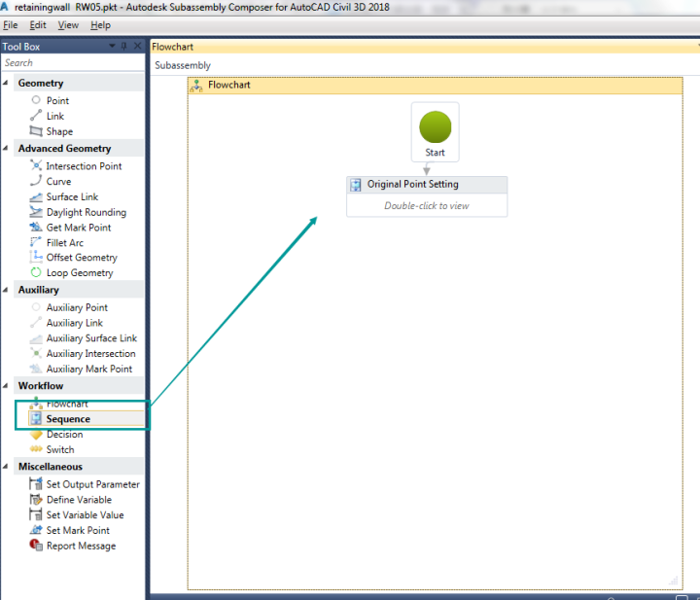
Task: Click the 'Double-click to view' text
Action: click(x=427, y=206)
